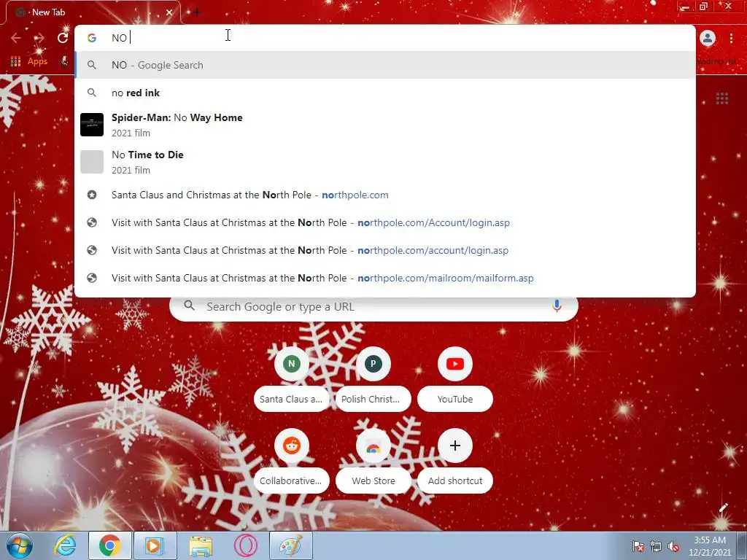Open the Web Store shortcut

[373, 461]
